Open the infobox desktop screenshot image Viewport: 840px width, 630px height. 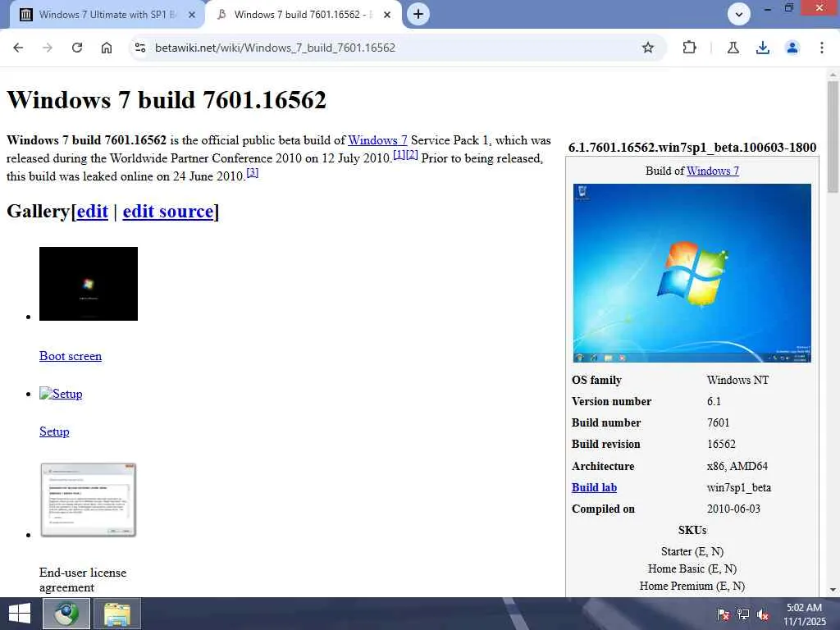(x=692, y=273)
